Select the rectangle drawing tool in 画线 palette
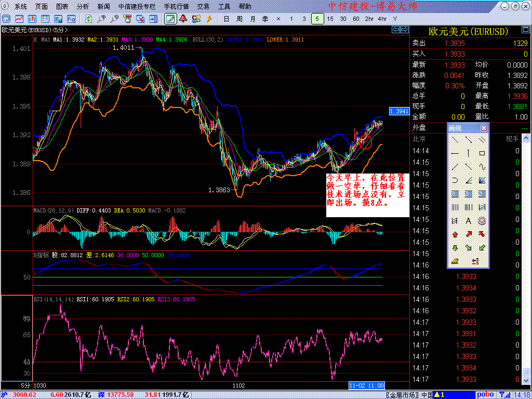Image resolution: width=532 pixels, height=399 pixels. click(482, 153)
